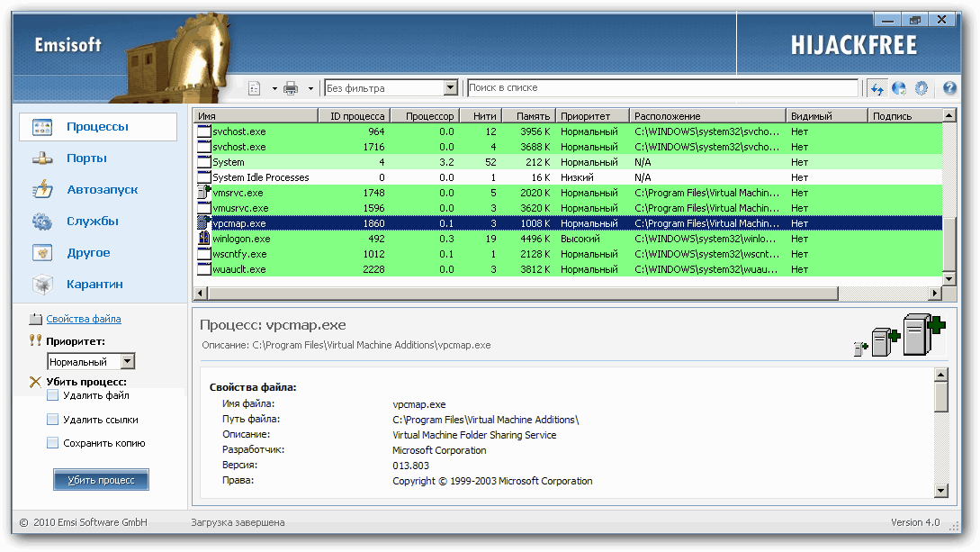Open the Порты section
Image resolution: width=980 pixels, height=552 pixels.
point(87,158)
